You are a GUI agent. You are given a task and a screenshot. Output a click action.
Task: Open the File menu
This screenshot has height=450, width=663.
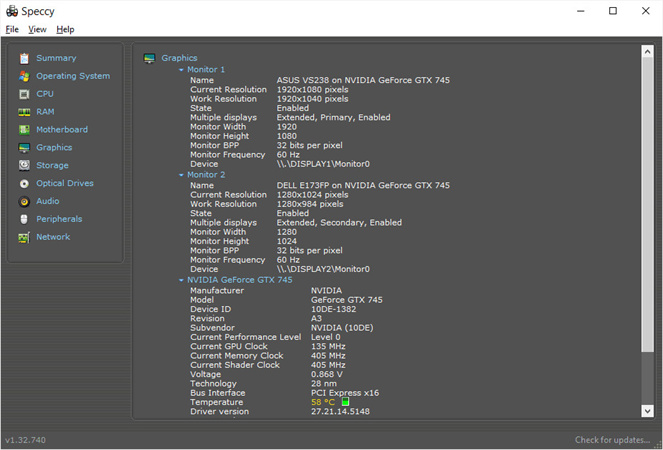pyautogui.click(x=12, y=30)
